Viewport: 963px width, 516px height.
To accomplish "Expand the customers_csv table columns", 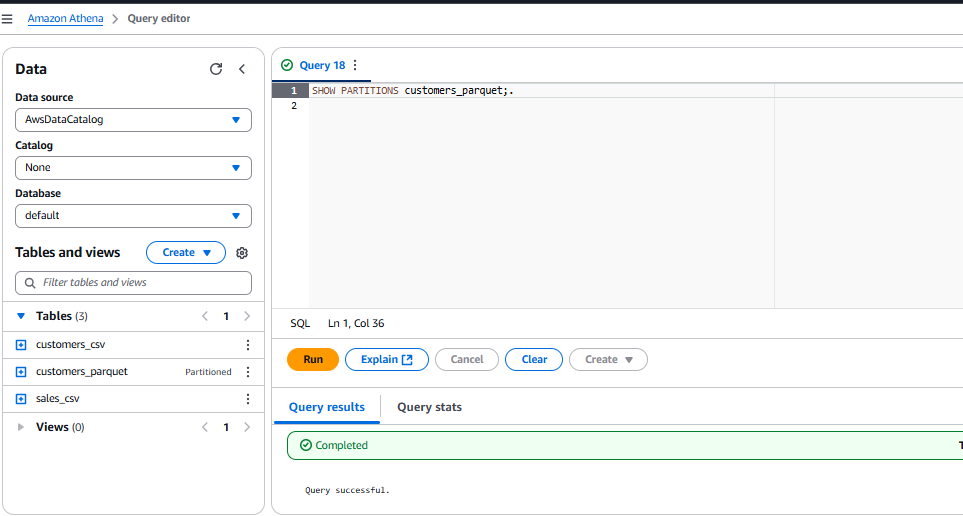I will coord(21,345).
